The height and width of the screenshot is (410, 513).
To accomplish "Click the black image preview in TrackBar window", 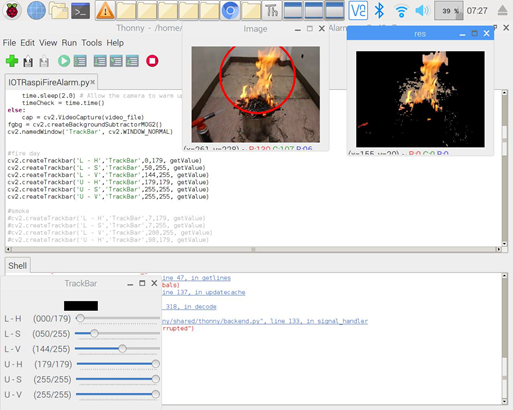I will pos(81,306).
